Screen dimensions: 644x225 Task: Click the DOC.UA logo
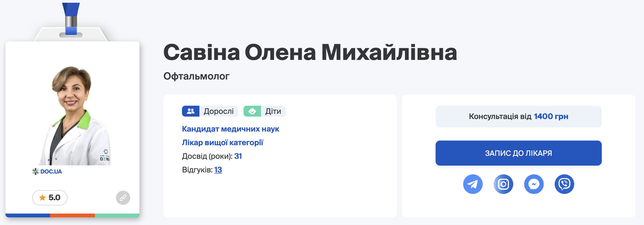47,172
